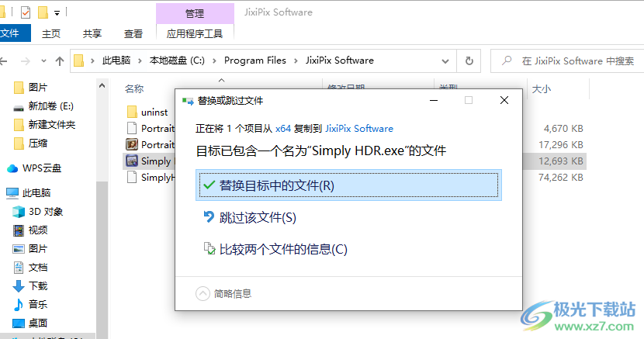Select WPS云盘 in sidebar

tap(34, 168)
